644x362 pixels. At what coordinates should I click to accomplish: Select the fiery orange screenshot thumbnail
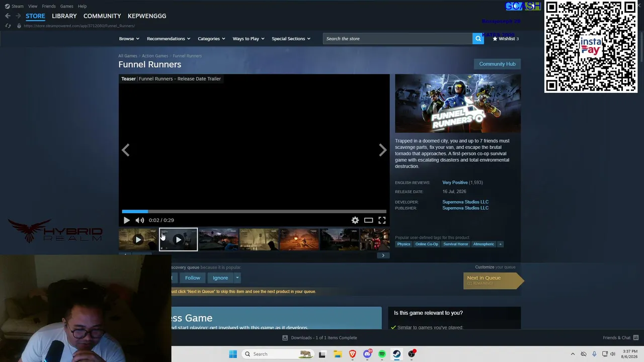point(299,240)
